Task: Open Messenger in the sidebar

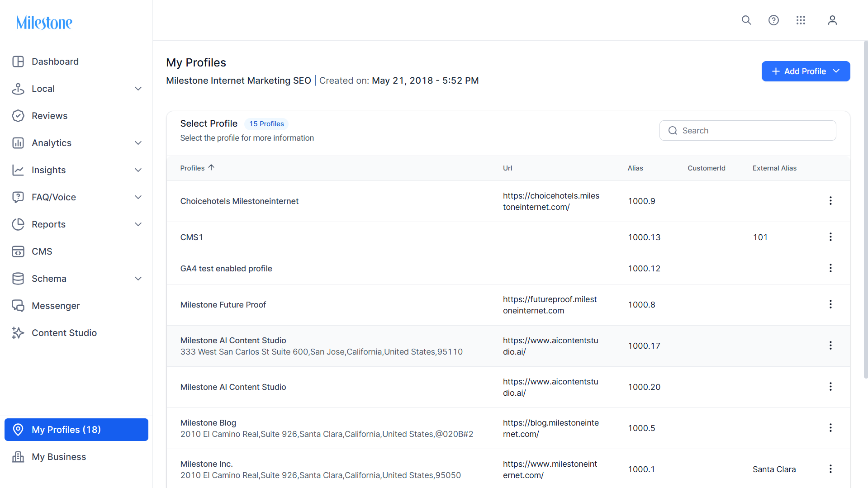Action: (x=56, y=306)
